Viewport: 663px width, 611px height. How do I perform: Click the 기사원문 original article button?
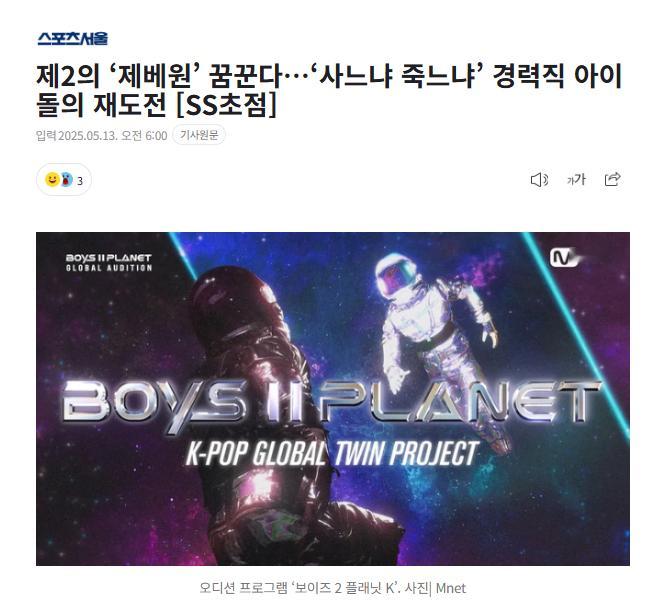pos(199,135)
